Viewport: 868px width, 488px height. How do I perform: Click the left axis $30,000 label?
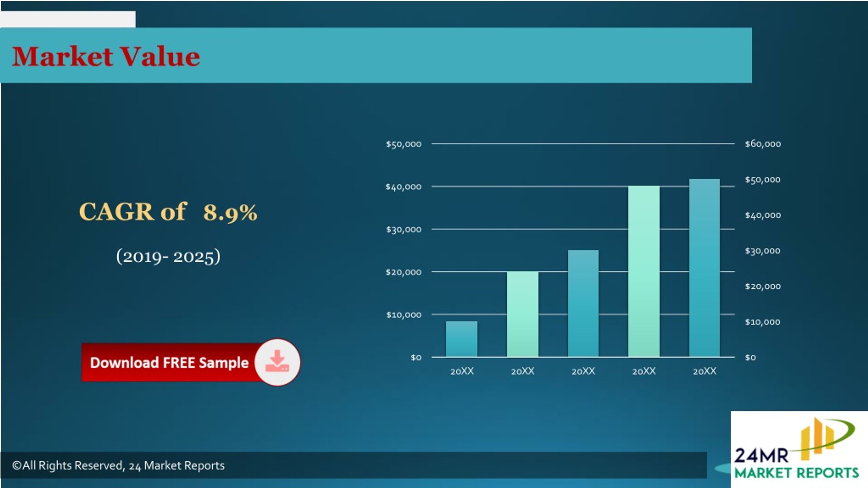403,229
